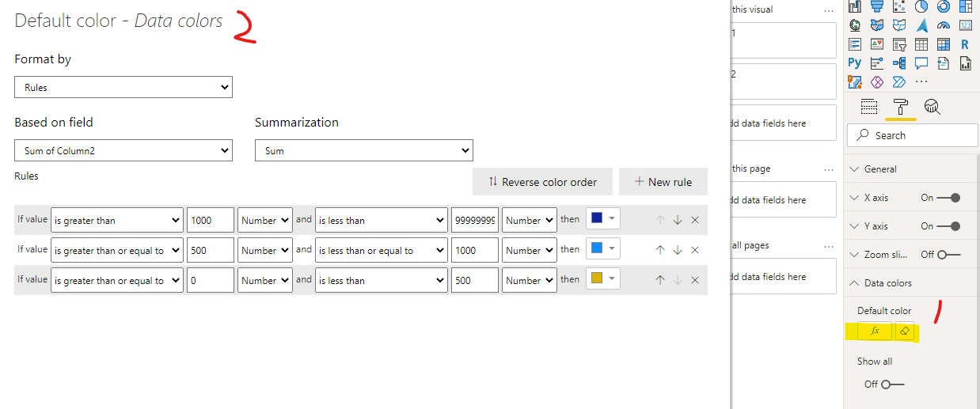
Task: Choose the Paginated report visual icon
Action: [x=966, y=63]
